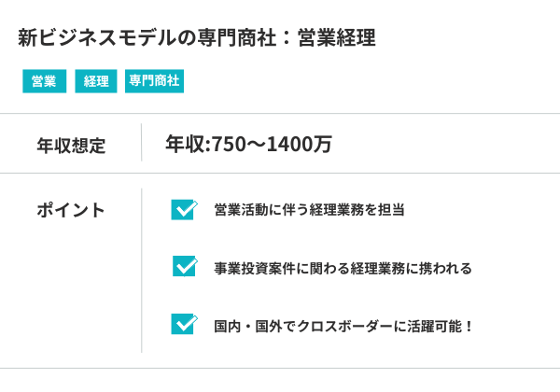
Task: Click the job title 新ビジネスモデルの専門商社：営業経理
Action: click(196, 39)
